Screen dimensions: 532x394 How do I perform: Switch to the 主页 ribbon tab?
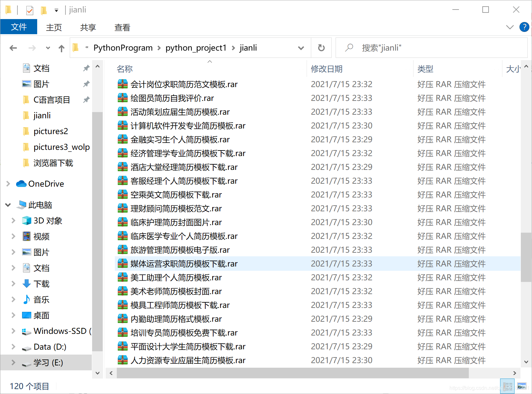click(x=54, y=28)
